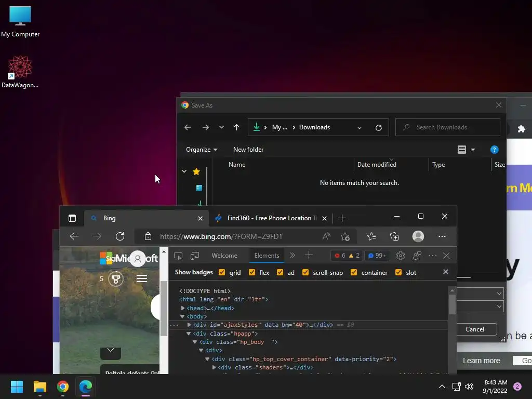The image size is (532, 399).
Task: Open Edge tab actions menu icon
Action: click(72, 218)
